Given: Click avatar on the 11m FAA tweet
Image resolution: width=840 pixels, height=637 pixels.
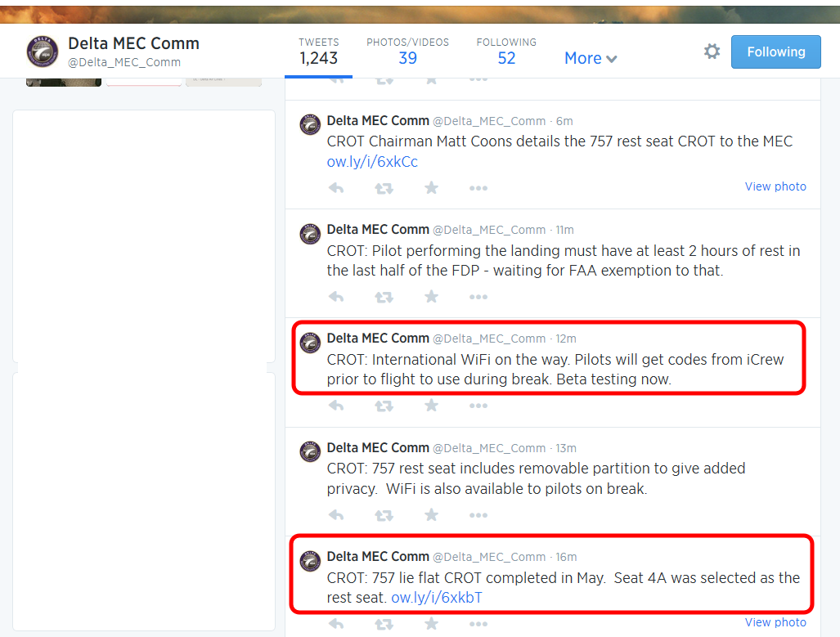Looking at the screenshot, I should (310, 234).
